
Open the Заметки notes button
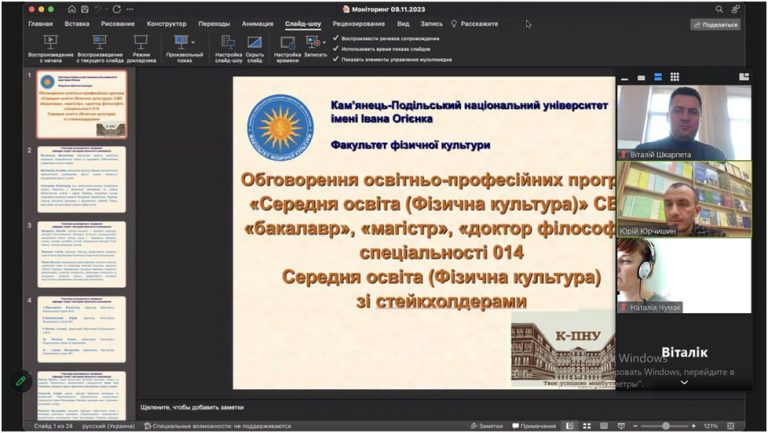click(486, 426)
